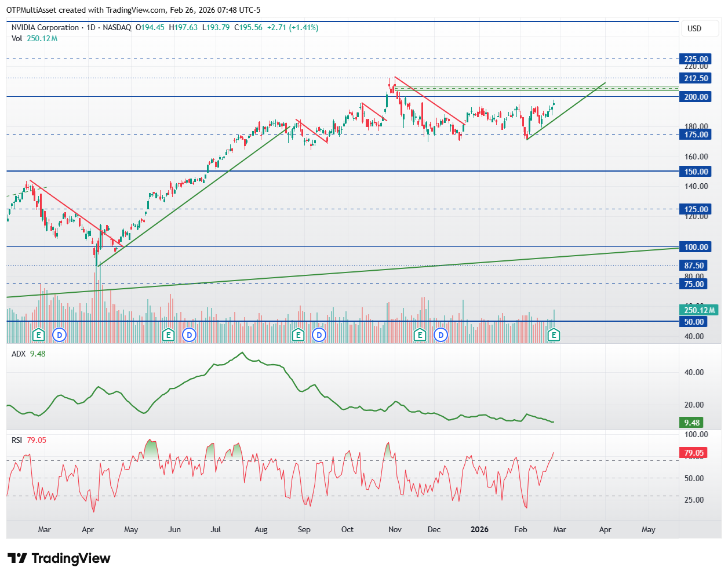Click the 50.00 scale value in RSI pane
This screenshot has width=728, height=578.
point(694,478)
